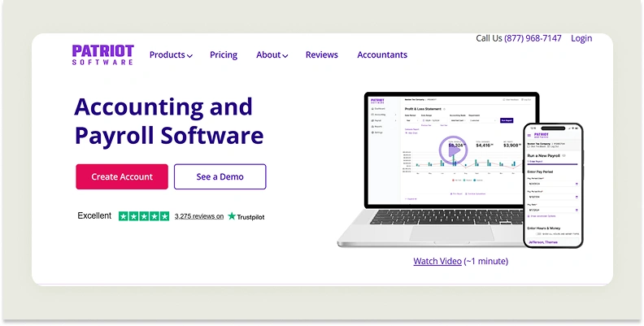Viewport: 644px width, 326px height.
Task: Click the Create Account button
Action: tap(122, 176)
